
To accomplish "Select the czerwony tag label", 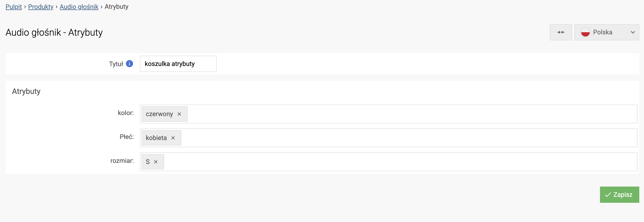I will [159, 114].
